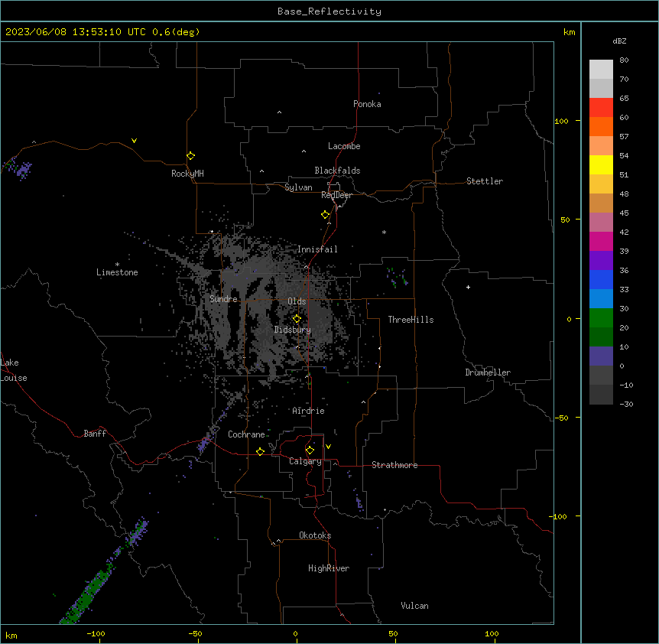Click the Lake Louise label

(x=14, y=370)
